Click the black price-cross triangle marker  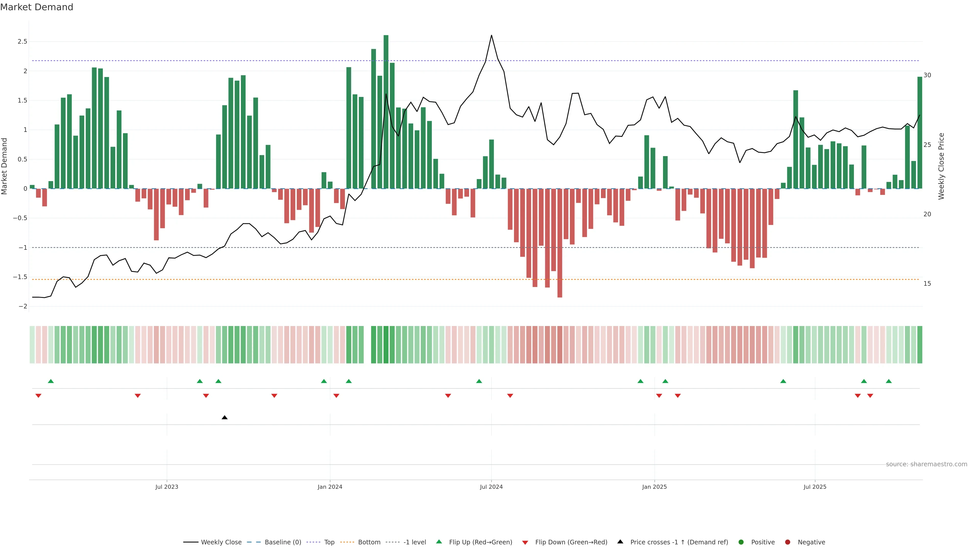[225, 418]
